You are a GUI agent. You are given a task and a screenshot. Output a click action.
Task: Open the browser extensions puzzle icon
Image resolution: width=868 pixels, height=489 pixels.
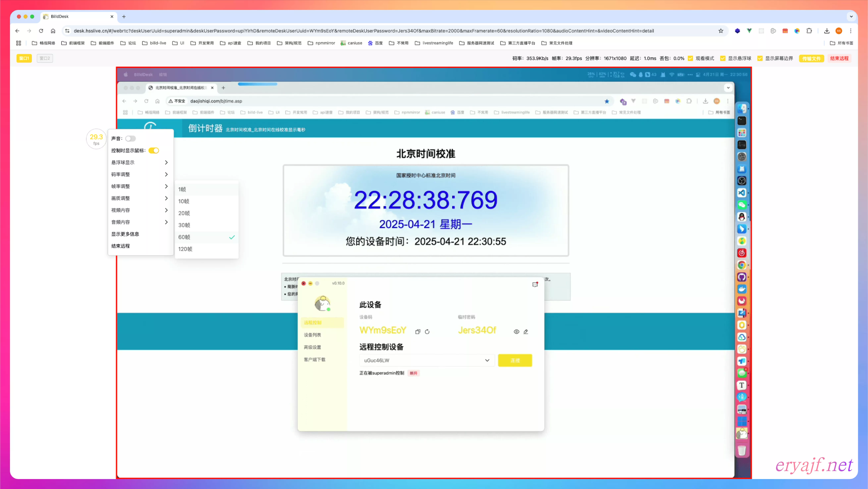click(x=809, y=31)
